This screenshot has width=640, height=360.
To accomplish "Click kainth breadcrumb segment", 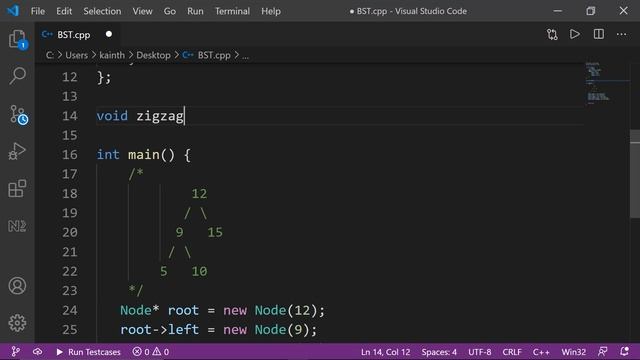I will click(x=112, y=55).
